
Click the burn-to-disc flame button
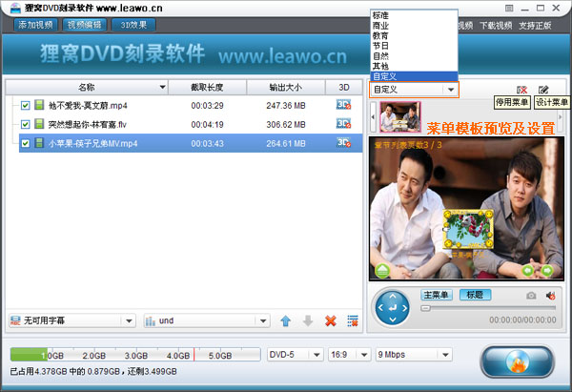(517, 361)
